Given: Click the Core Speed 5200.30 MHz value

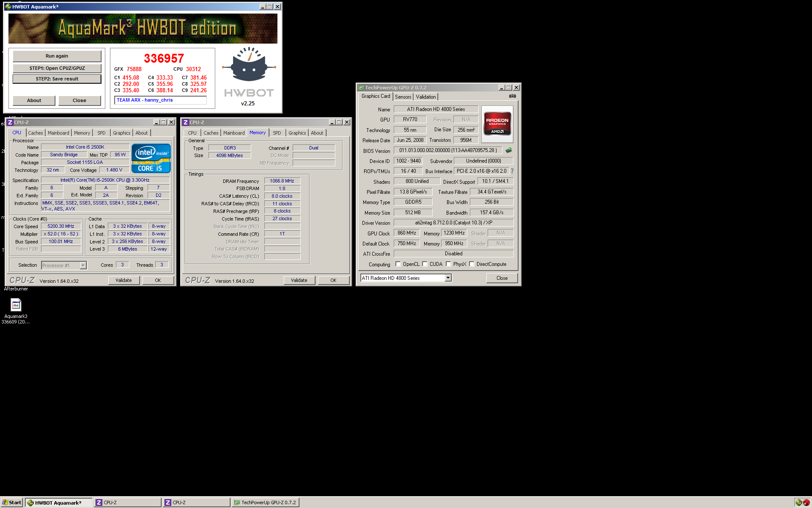Looking at the screenshot, I should pyautogui.click(x=61, y=226).
